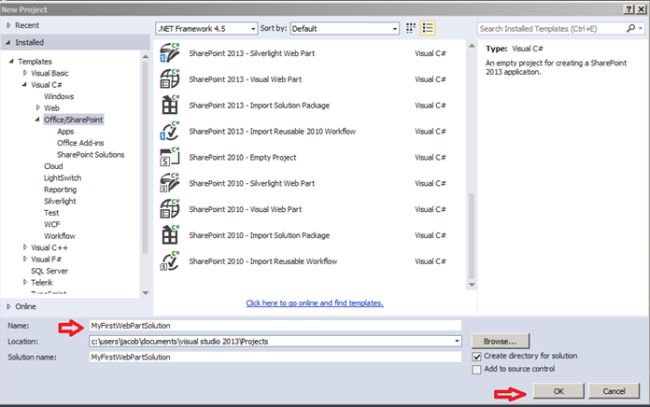Click the OK button
The height and width of the screenshot is (407, 650).
point(558,391)
